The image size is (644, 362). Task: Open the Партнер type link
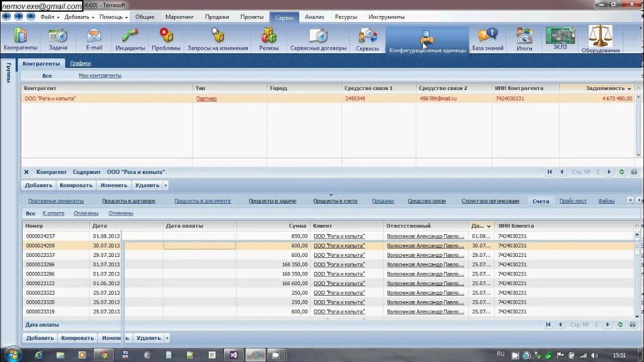[206, 99]
